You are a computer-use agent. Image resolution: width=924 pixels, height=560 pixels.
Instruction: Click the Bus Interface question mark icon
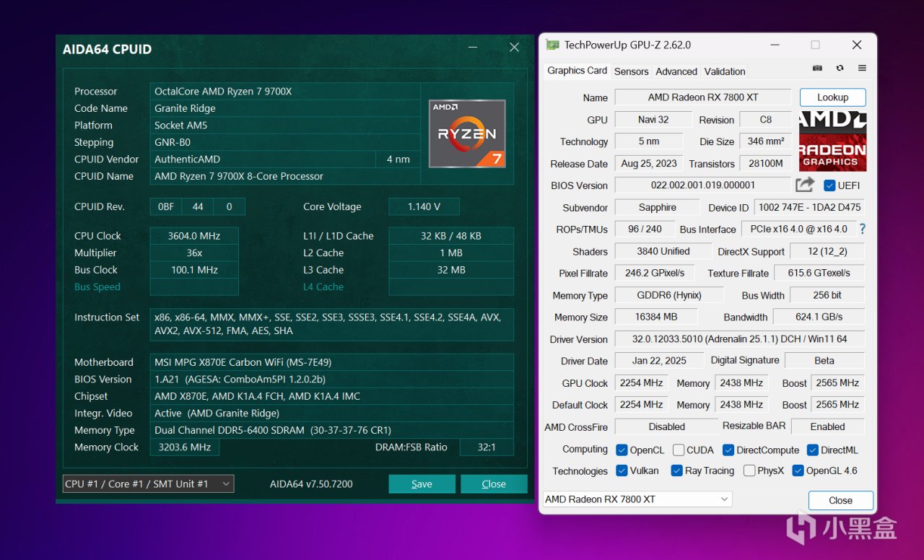click(862, 229)
